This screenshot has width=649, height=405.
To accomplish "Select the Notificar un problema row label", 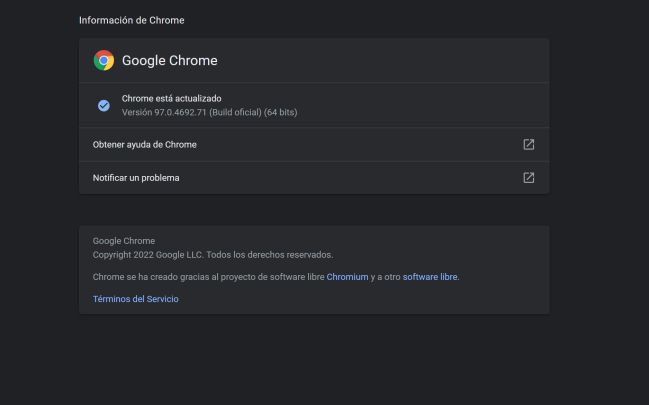I will (136, 178).
